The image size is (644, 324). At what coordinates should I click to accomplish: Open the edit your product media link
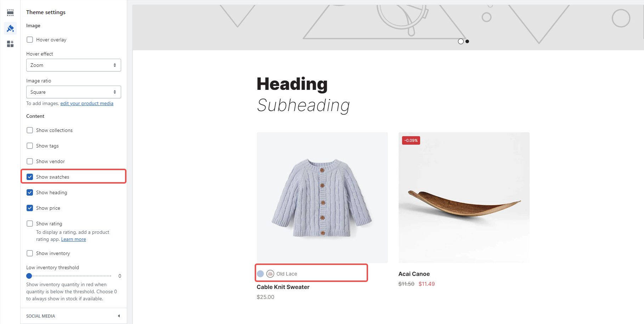pos(87,103)
